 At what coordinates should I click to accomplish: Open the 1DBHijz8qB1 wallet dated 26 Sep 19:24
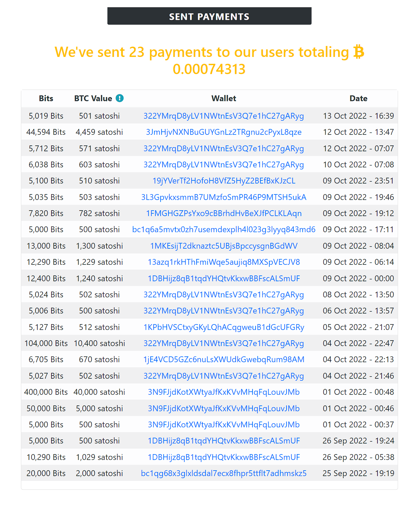click(x=224, y=441)
